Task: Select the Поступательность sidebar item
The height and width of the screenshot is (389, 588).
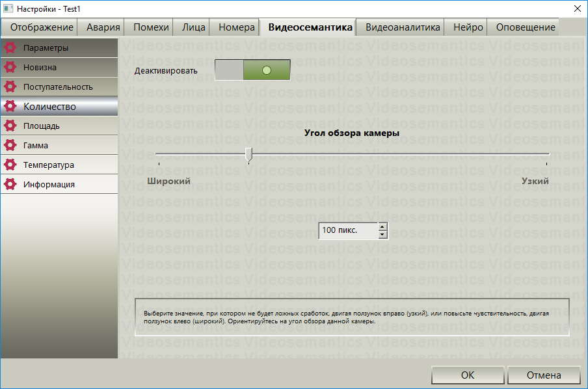Action: coord(59,87)
